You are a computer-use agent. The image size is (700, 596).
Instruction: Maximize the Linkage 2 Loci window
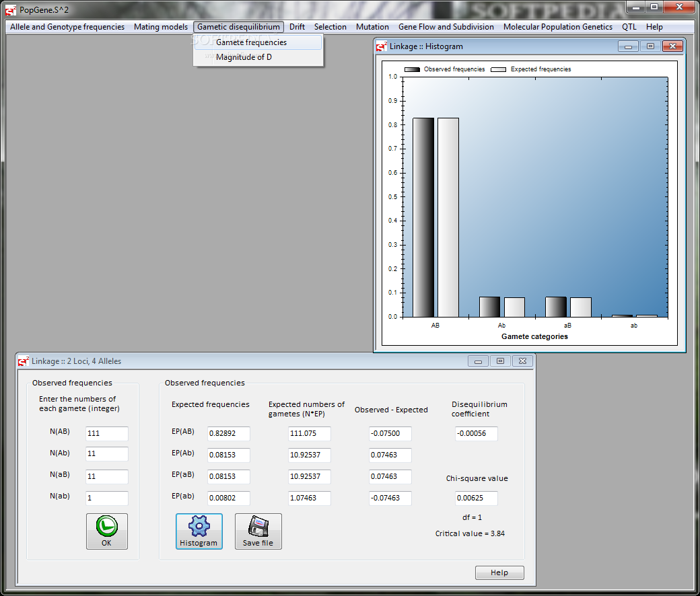click(x=501, y=361)
